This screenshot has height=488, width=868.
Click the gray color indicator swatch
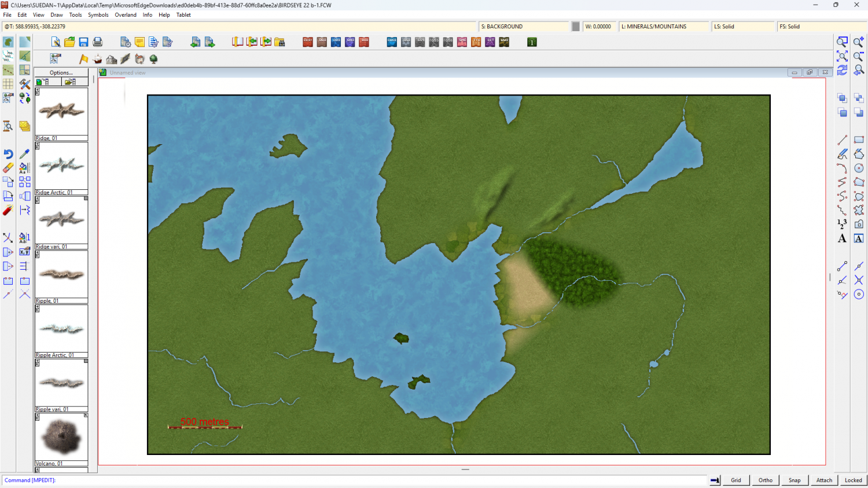point(576,27)
